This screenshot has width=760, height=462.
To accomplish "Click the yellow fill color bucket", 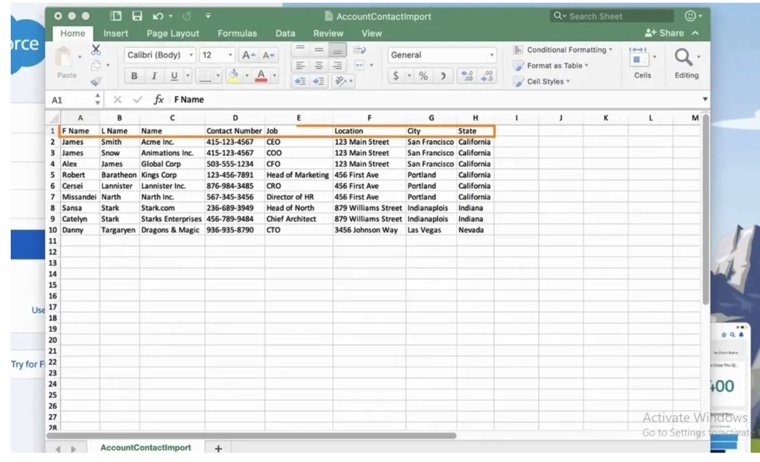I will click(x=234, y=75).
